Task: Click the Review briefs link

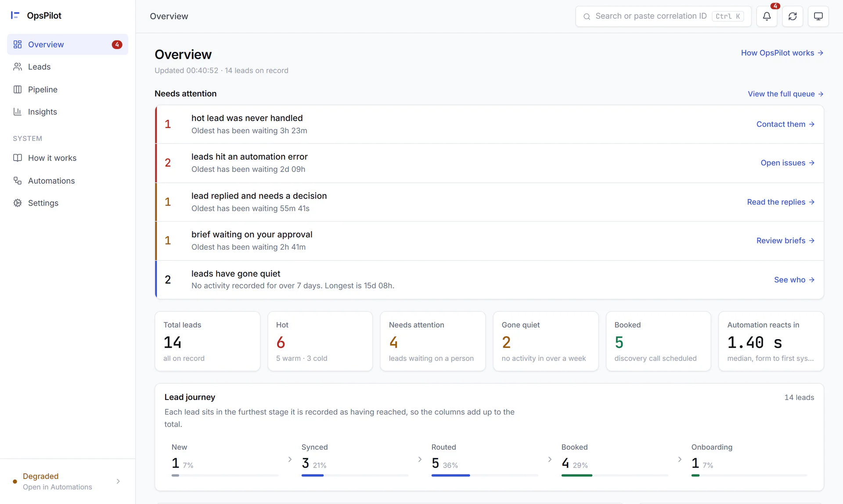Action: tap(785, 240)
